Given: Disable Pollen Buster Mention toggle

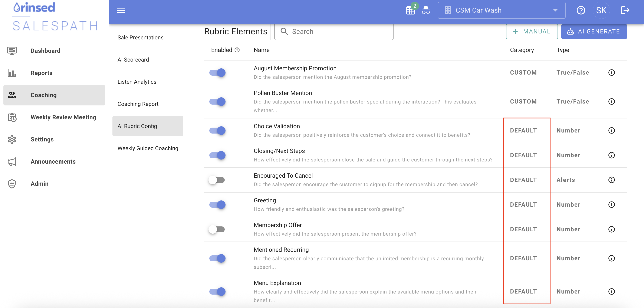Looking at the screenshot, I should 217,102.
